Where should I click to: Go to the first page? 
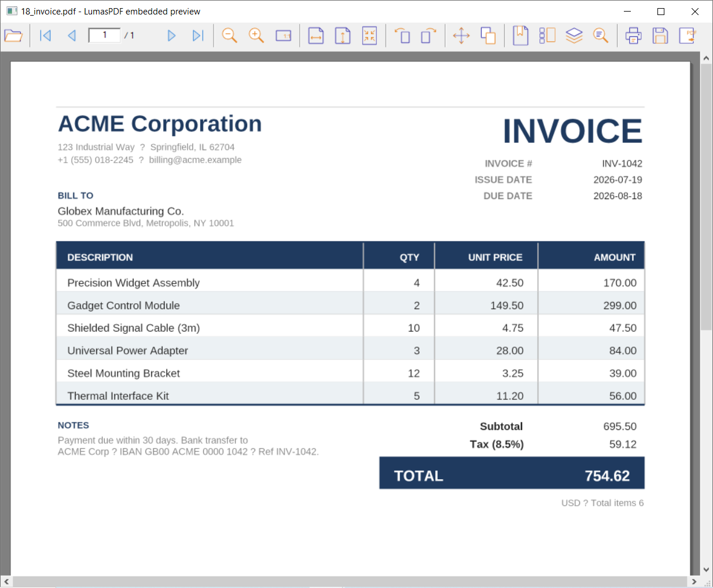[x=46, y=36]
